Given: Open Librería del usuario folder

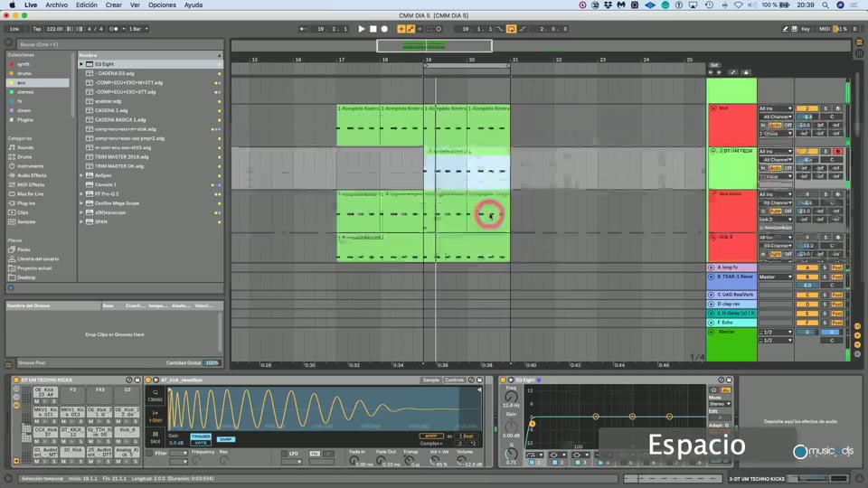Looking at the screenshot, I should (38, 259).
